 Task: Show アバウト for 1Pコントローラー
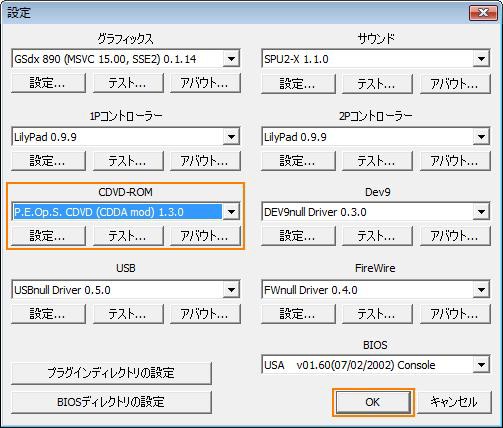pos(205,161)
